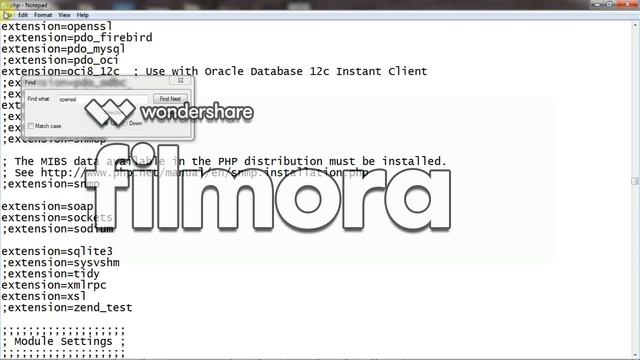Click the line ;extension=sysvshm

coord(60,262)
